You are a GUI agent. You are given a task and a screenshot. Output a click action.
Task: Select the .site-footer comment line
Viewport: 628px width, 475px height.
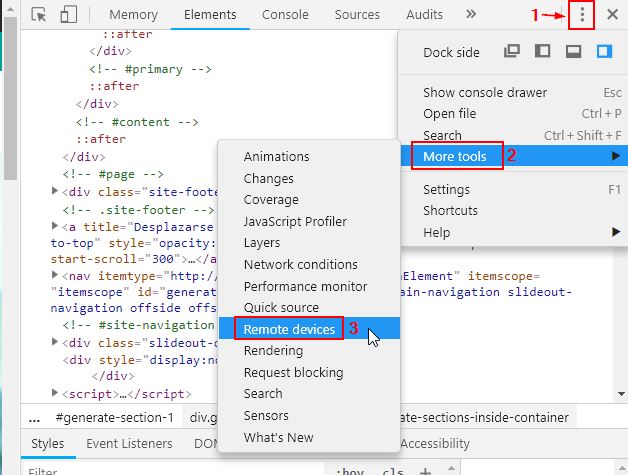[138, 210]
